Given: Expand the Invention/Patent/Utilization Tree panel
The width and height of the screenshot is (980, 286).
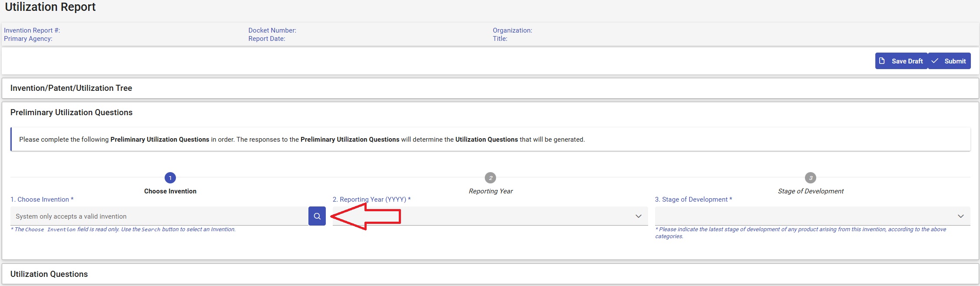Looking at the screenshot, I should tap(71, 88).
